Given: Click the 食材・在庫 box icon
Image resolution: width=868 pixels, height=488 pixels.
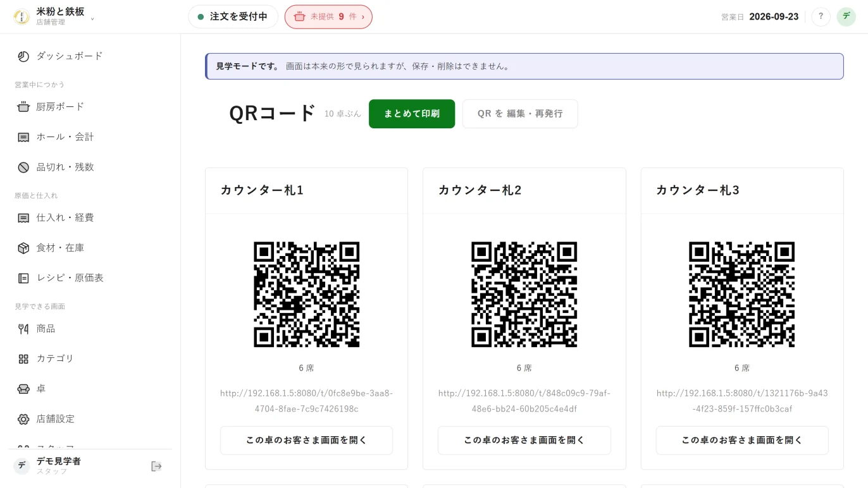Looking at the screenshot, I should tap(23, 248).
